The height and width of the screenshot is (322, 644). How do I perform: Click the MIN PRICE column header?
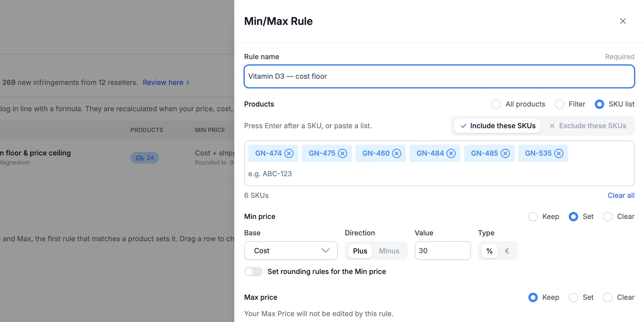tap(210, 130)
